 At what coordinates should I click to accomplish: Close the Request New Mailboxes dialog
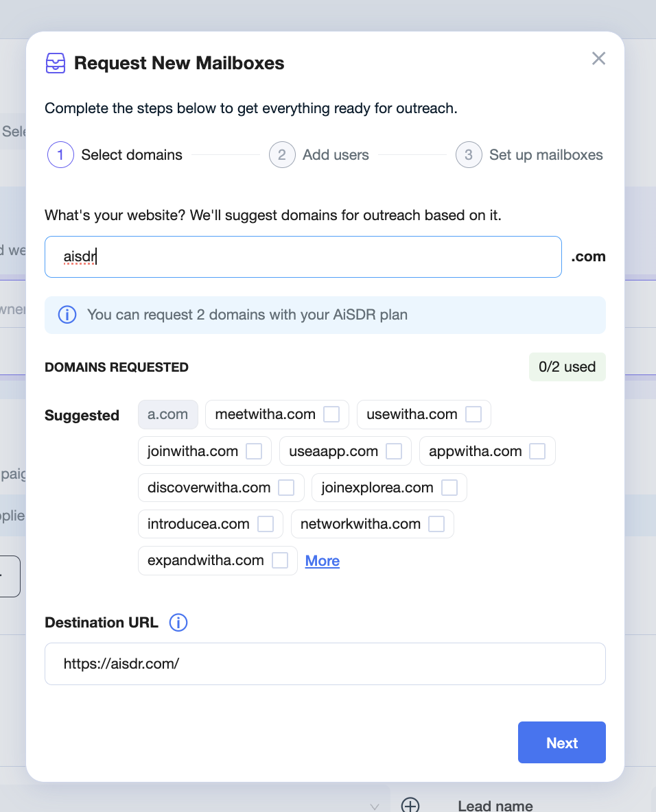click(598, 58)
